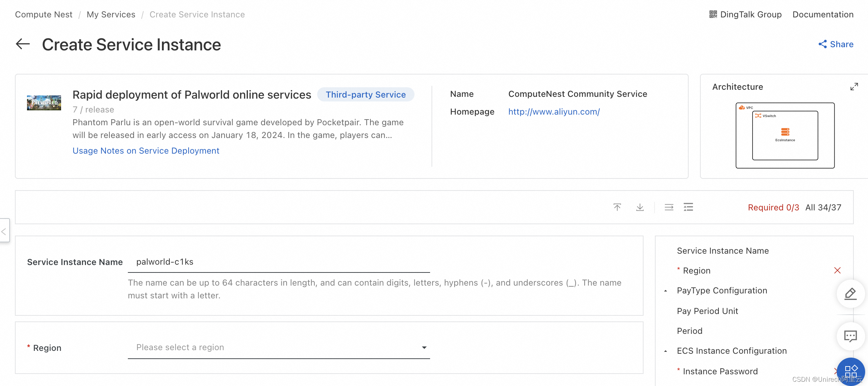Jump to Period in the outline

point(690,331)
